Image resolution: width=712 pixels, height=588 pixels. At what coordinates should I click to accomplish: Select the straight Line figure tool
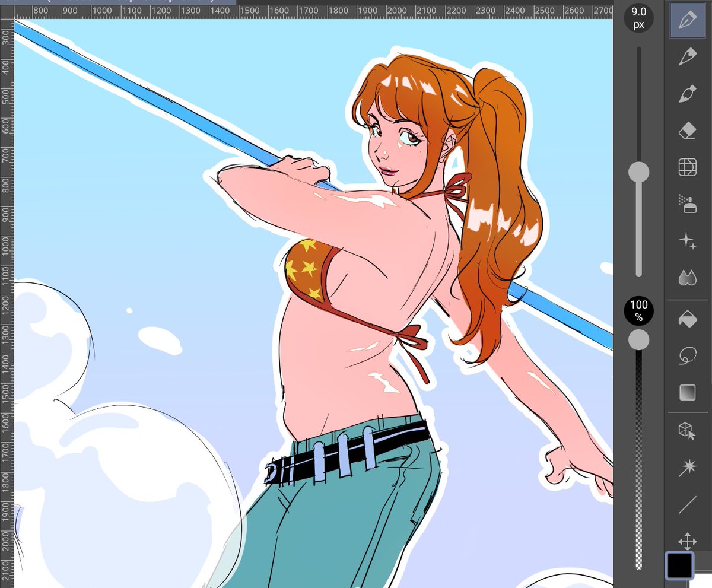pos(687,505)
